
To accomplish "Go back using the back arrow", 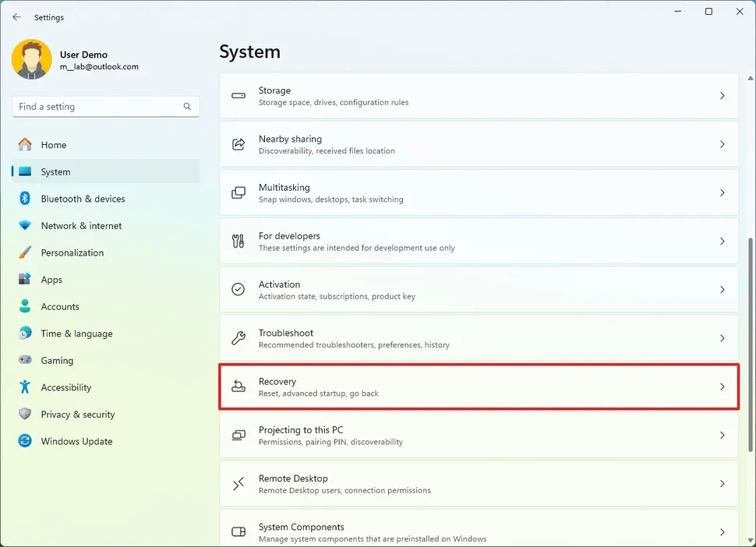I will pos(16,17).
